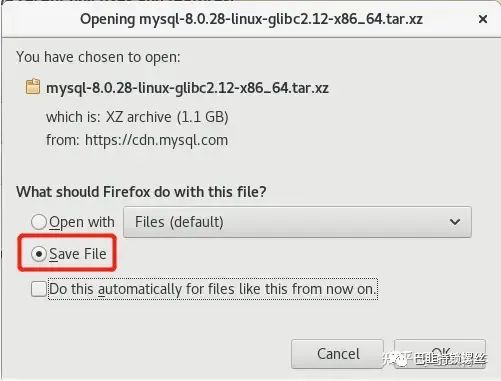
Task: Select the Save File radio button
Action: click(39, 254)
